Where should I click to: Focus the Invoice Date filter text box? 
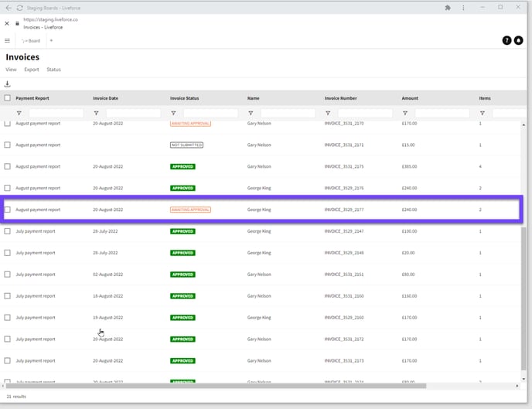click(x=133, y=113)
